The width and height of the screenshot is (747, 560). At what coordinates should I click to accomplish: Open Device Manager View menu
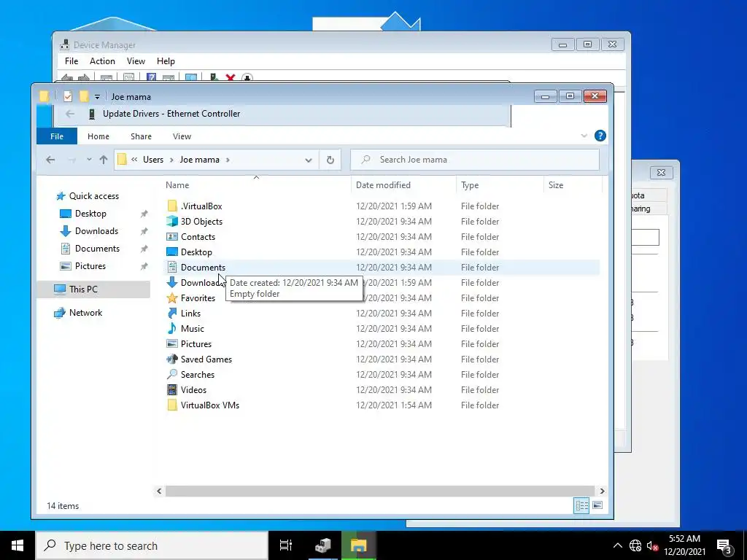point(136,61)
